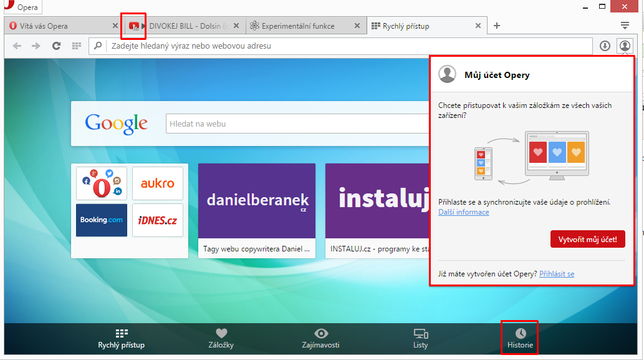Image resolution: width=644 pixels, height=360 pixels.
Task: Open the Opera social thumbnail in folder
Action: pos(102,183)
